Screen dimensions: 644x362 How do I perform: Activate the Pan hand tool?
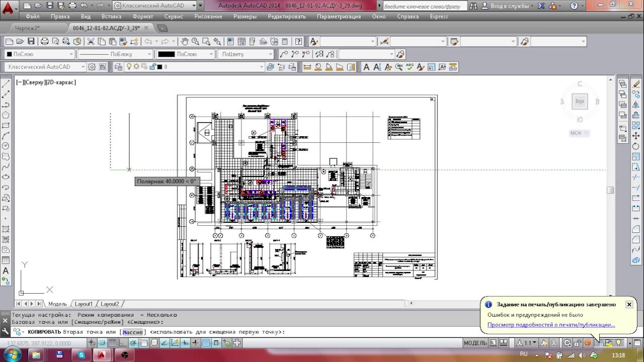185,41
